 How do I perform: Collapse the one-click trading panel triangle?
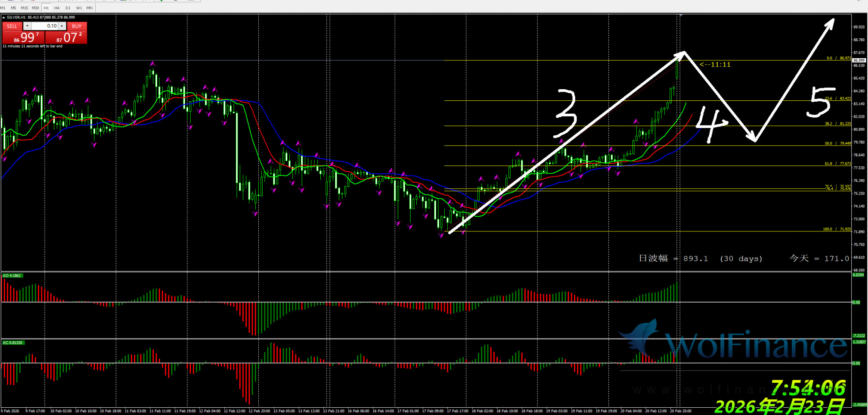pos(4,18)
